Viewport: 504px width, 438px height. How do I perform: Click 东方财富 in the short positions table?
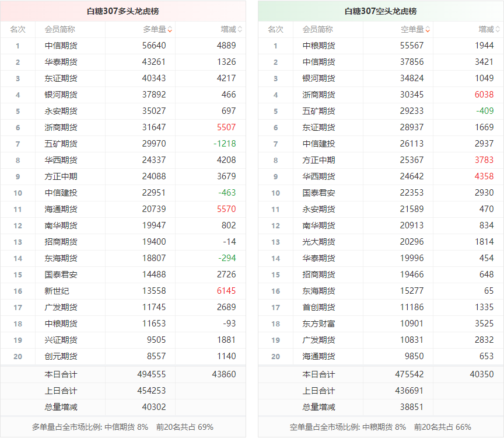click(318, 324)
